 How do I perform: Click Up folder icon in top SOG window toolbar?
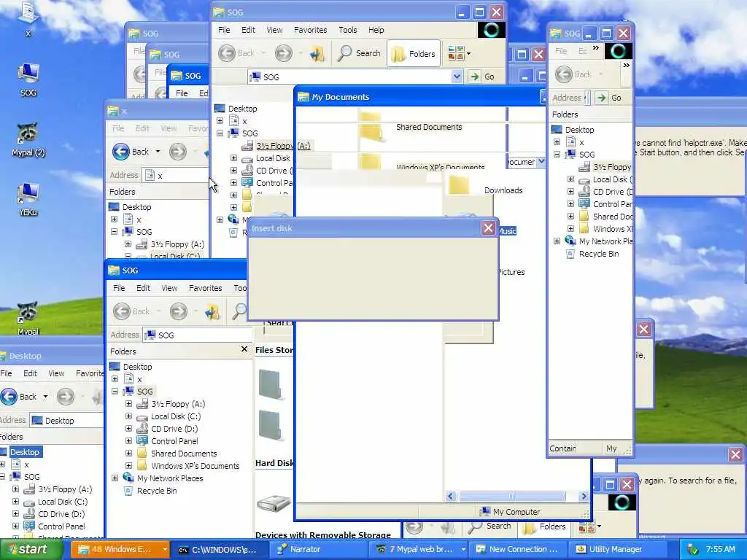click(317, 53)
